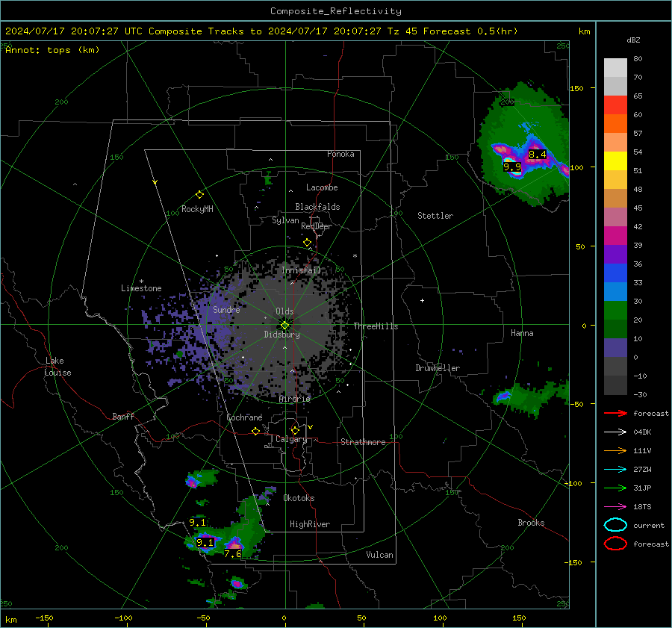Click the Lacombe town label
This screenshot has height=628, width=672.
coord(322,187)
